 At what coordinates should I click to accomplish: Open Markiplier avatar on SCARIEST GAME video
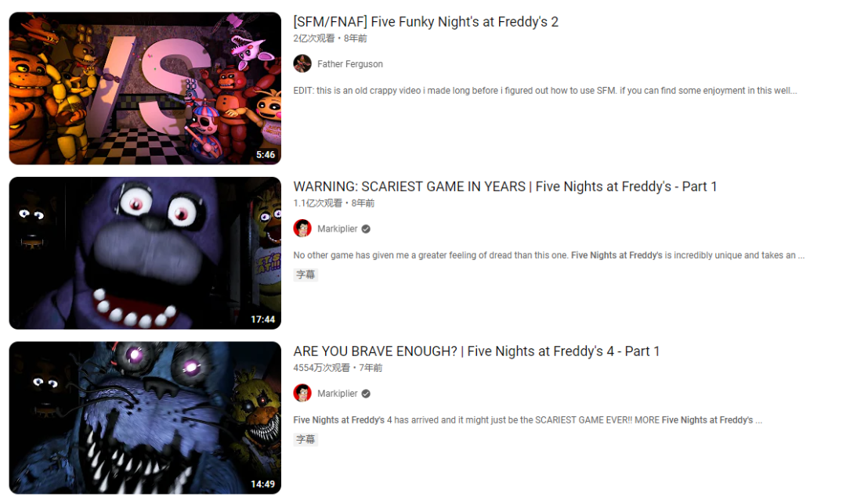[x=302, y=229]
